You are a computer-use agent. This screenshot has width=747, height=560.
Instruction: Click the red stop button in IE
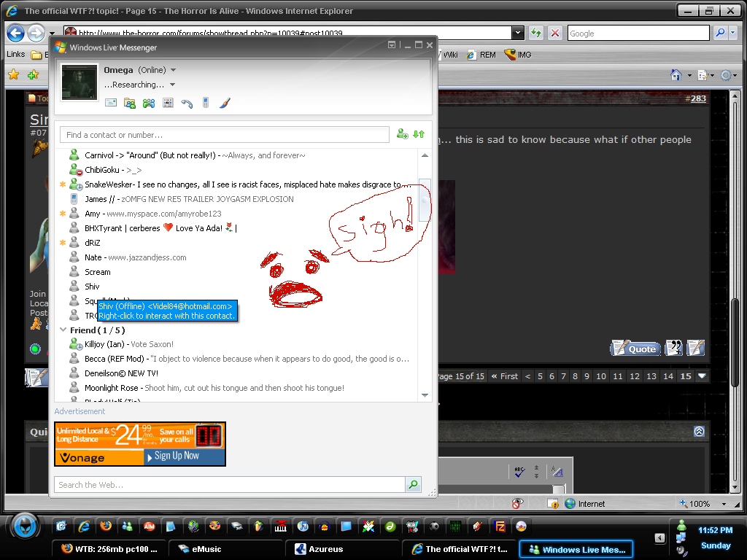coord(555,33)
